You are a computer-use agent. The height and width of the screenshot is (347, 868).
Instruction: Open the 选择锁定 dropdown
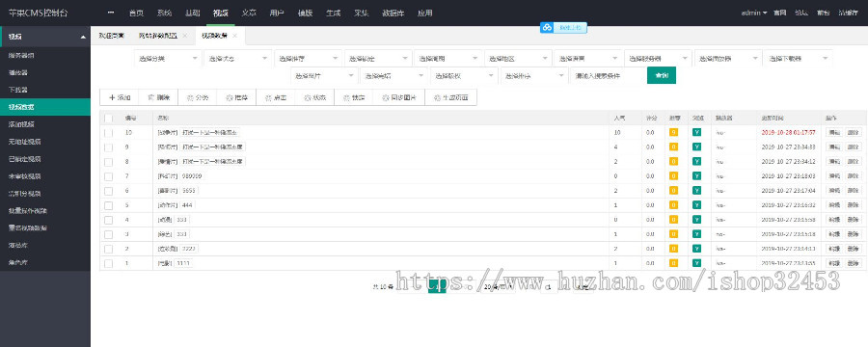[377, 58]
